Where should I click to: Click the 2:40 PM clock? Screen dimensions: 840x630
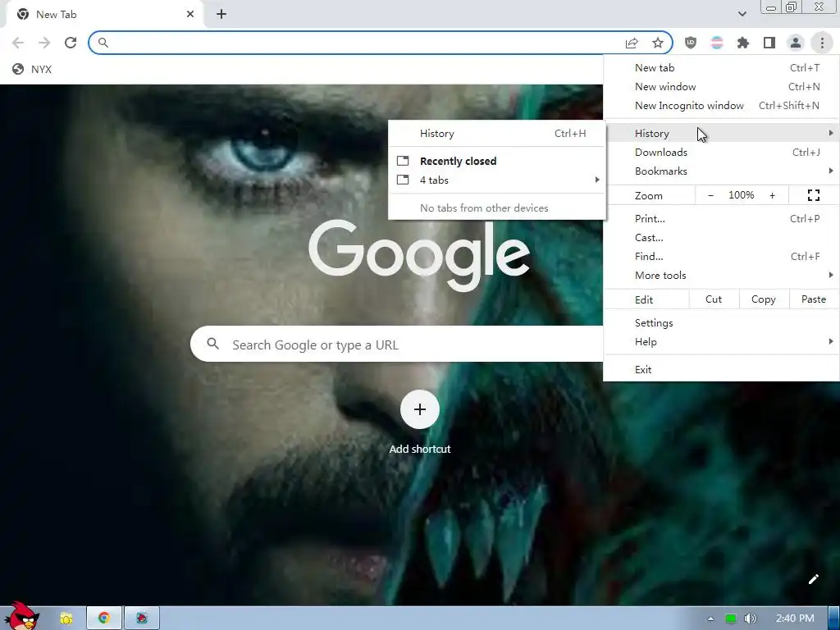(795, 619)
